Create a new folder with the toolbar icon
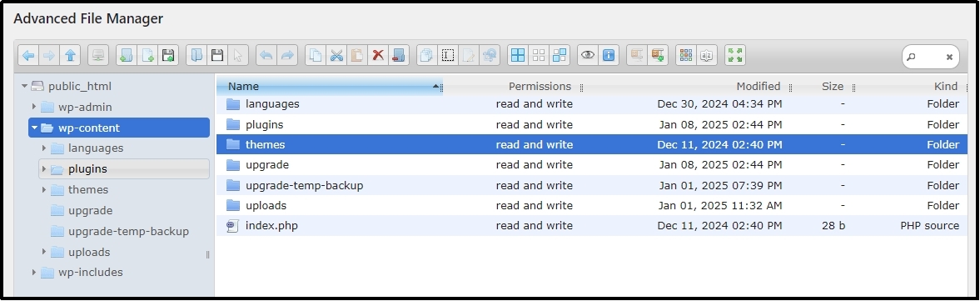The width and height of the screenshot is (980, 301). tap(127, 55)
